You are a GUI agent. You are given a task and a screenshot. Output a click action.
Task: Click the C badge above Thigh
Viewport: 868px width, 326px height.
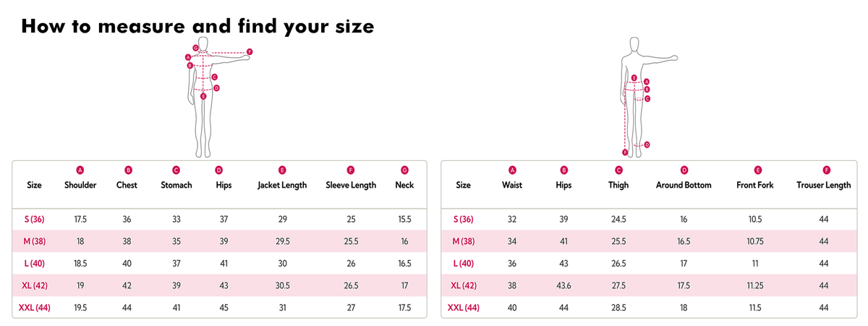[618, 170]
